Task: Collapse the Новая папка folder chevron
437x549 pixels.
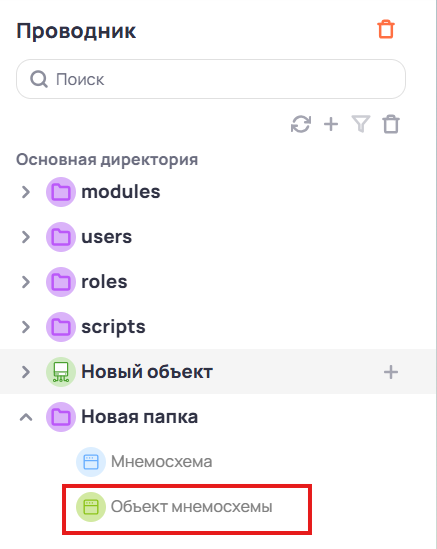Action: [x=26, y=417]
